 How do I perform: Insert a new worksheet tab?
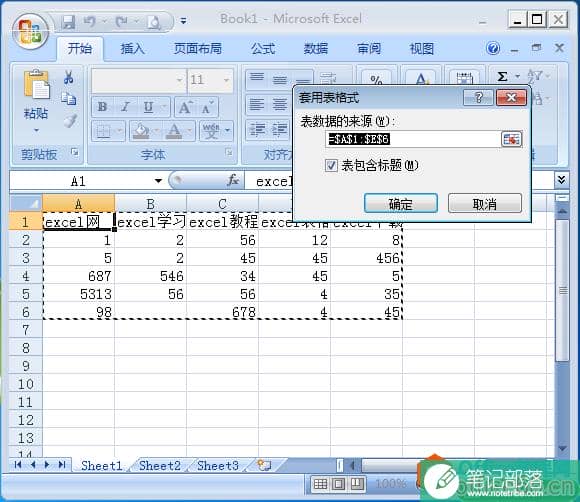coord(264,465)
